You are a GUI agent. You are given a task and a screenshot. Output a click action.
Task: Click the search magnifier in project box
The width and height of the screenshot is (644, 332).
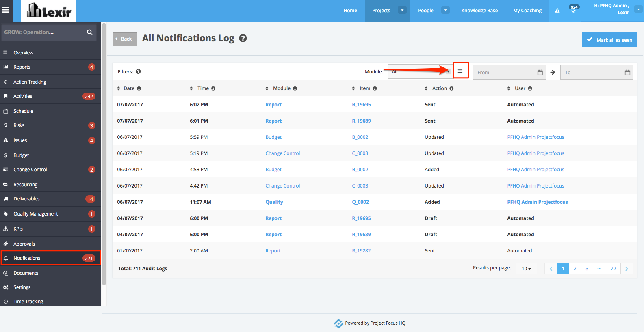[89, 32]
